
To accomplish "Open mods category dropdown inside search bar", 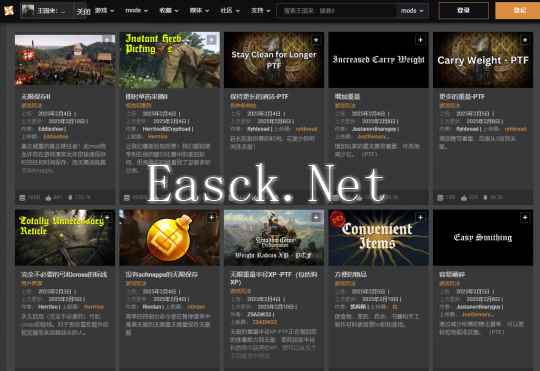I will pos(412,11).
